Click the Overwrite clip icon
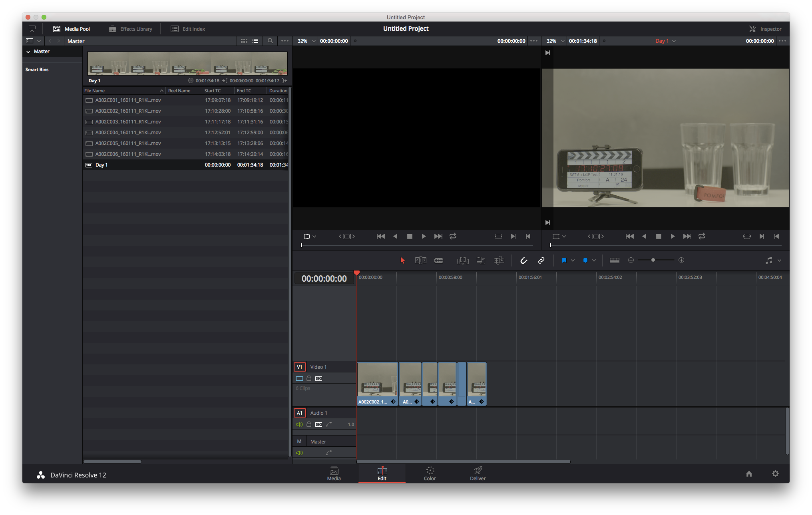This screenshot has height=515, width=812. point(481,260)
